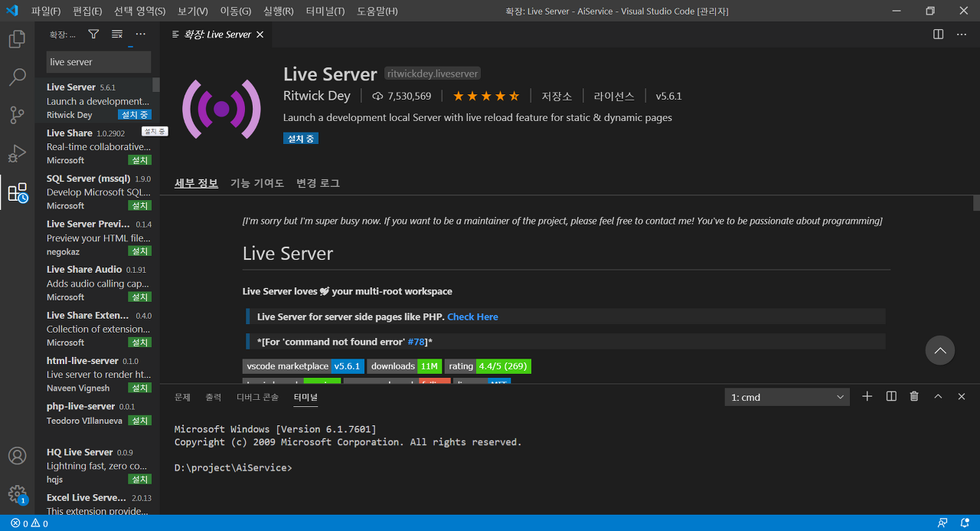Viewport: 980px width, 531px height.
Task: Split the editor to the right
Action: (x=939, y=34)
